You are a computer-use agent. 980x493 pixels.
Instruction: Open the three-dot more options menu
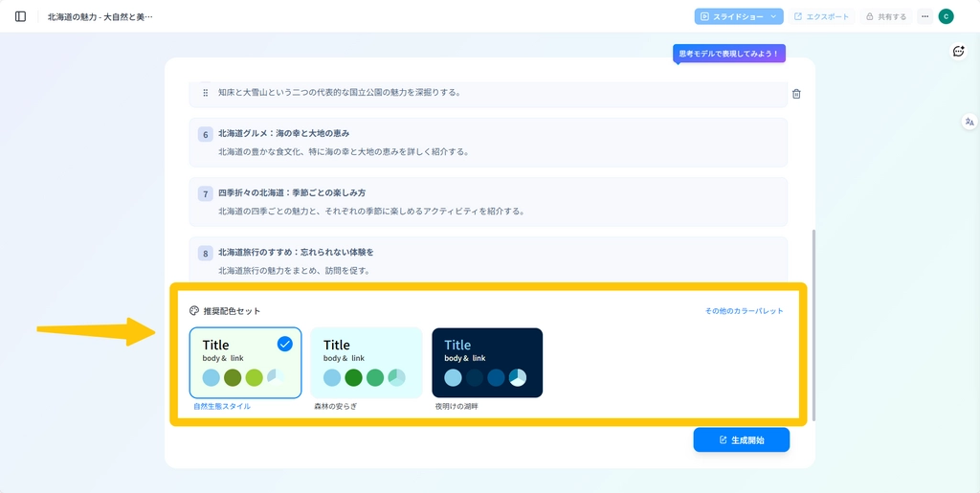pyautogui.click(x=924, y=16)
